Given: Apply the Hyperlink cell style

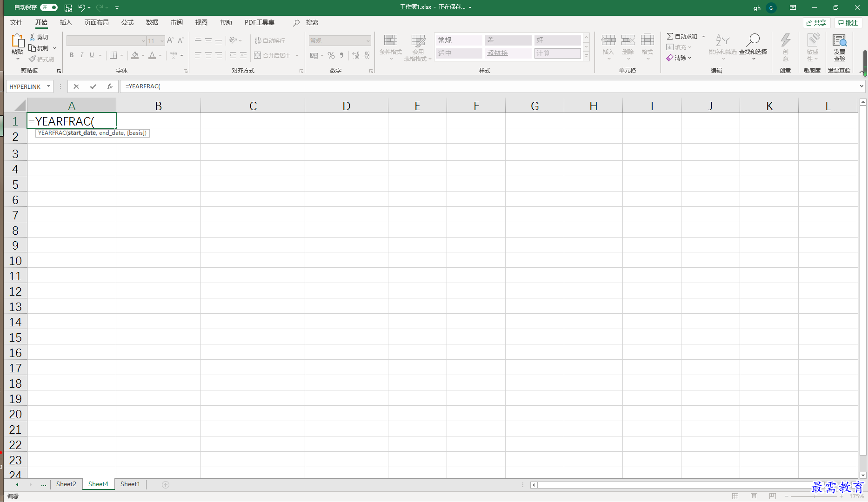Looking at the screenshot, I should (x=508, y=53).
